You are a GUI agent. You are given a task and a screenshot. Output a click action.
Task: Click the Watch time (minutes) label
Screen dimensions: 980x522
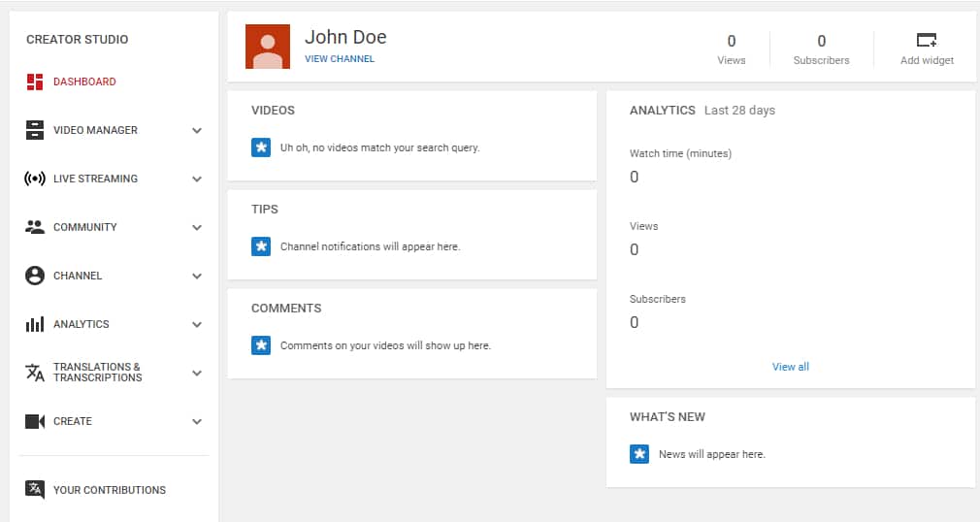(x=680, y=153)
